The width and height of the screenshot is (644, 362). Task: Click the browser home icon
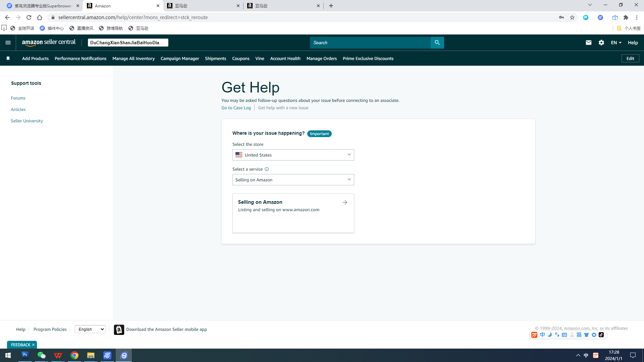pos(40,17)
